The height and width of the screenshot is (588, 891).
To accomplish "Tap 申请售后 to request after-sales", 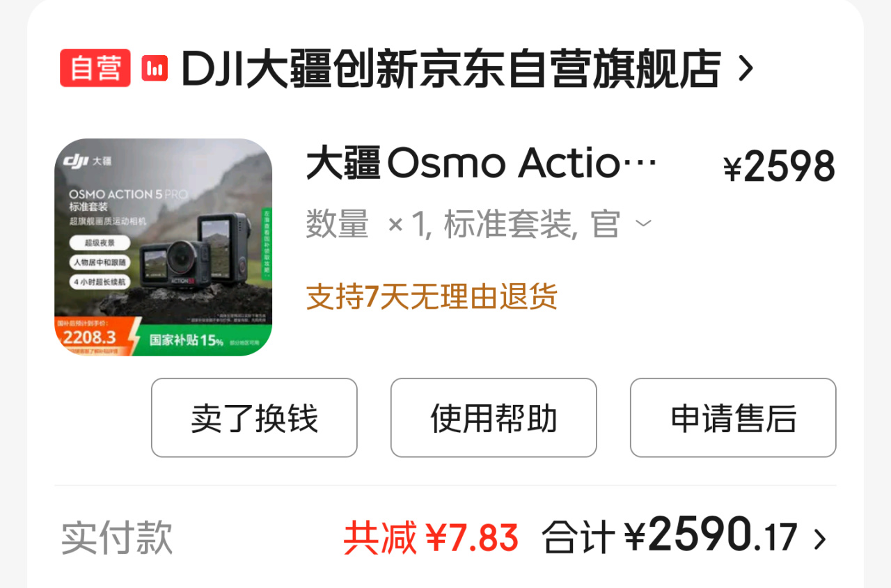I will 733,418.
